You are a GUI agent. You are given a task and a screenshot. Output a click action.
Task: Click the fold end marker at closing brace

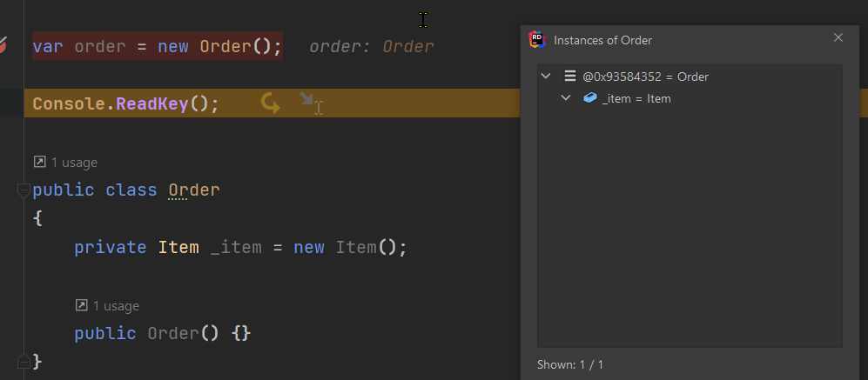[x=24, y=360]
